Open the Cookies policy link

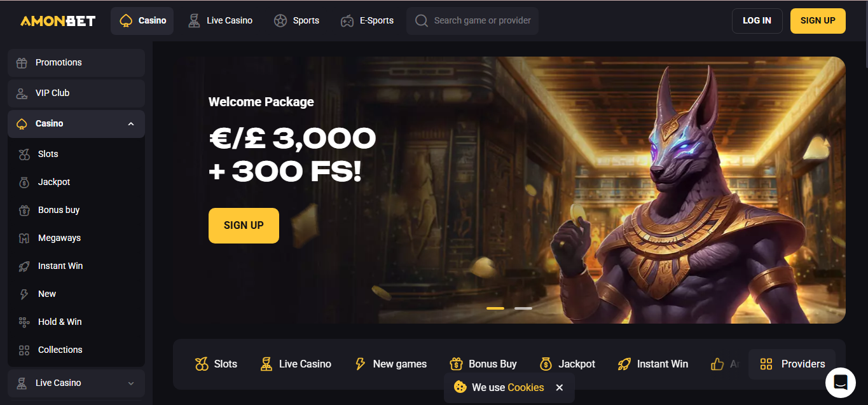pyautogui.click(x=526, y=387)
